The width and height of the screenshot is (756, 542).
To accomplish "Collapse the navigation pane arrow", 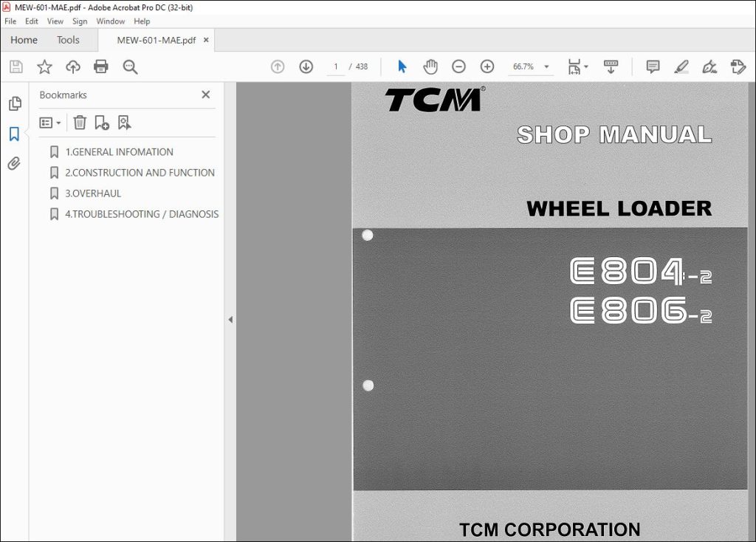I will (230, 319).
